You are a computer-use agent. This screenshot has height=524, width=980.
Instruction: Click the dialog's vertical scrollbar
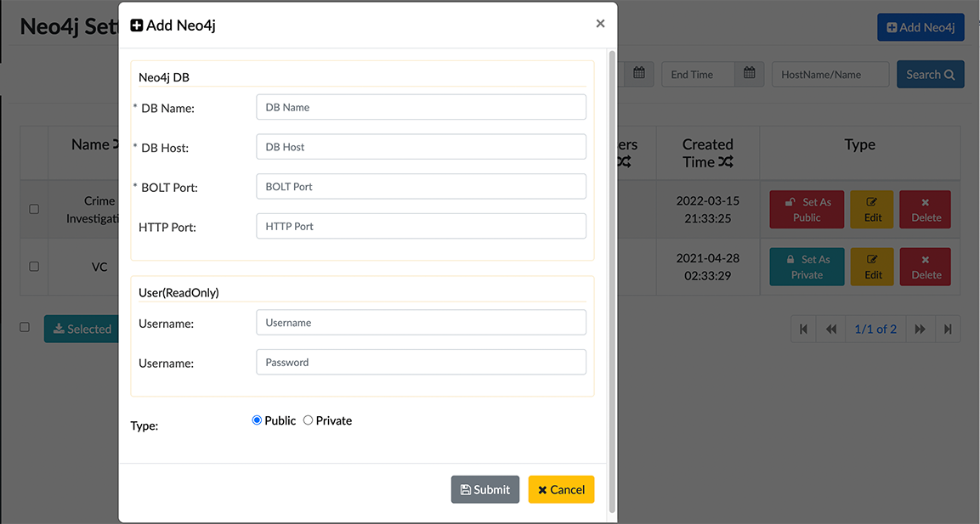[x=612, y=280]
